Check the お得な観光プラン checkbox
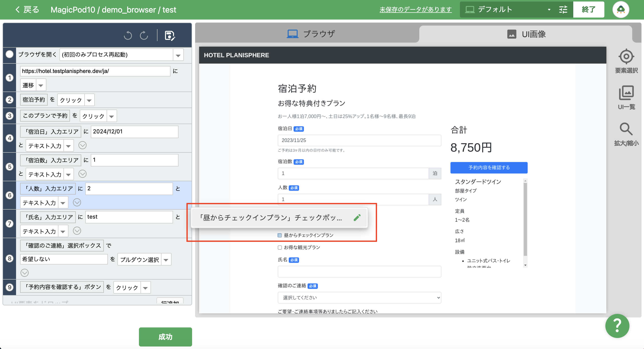Viewport: 644px width, 349px height. click(280, 247)
